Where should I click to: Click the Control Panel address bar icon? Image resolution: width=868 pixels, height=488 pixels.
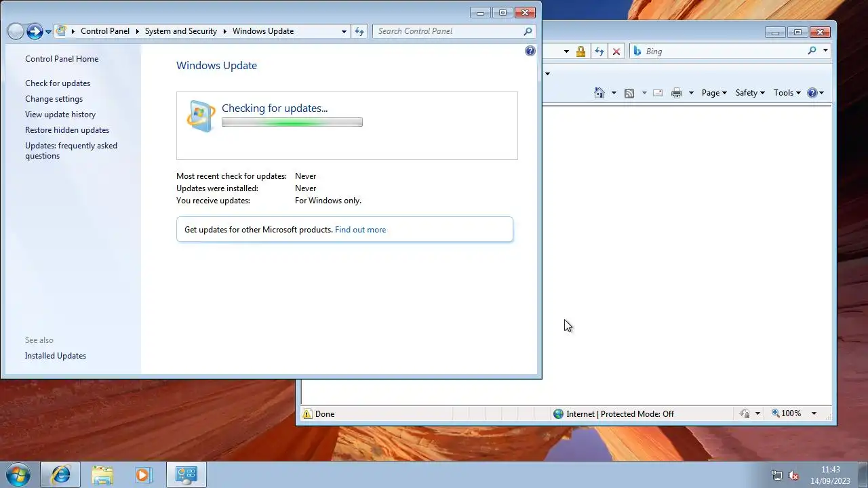point(62,31)
